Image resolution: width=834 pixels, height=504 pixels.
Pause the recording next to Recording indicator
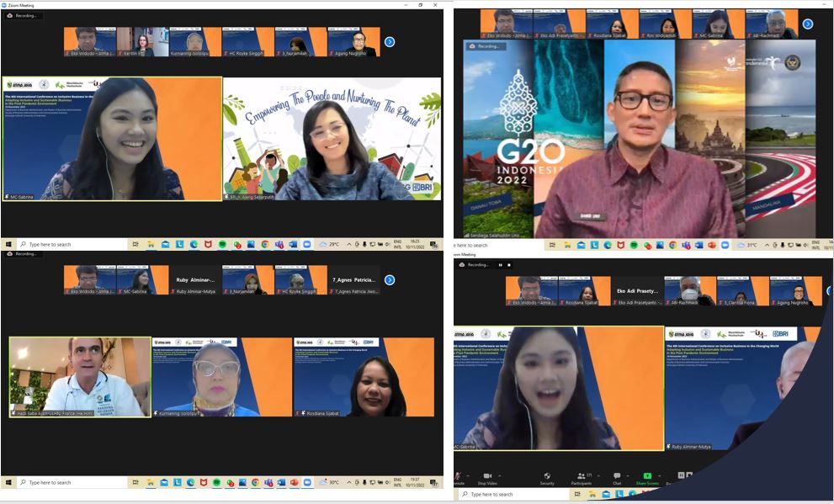tap(500, 265)
